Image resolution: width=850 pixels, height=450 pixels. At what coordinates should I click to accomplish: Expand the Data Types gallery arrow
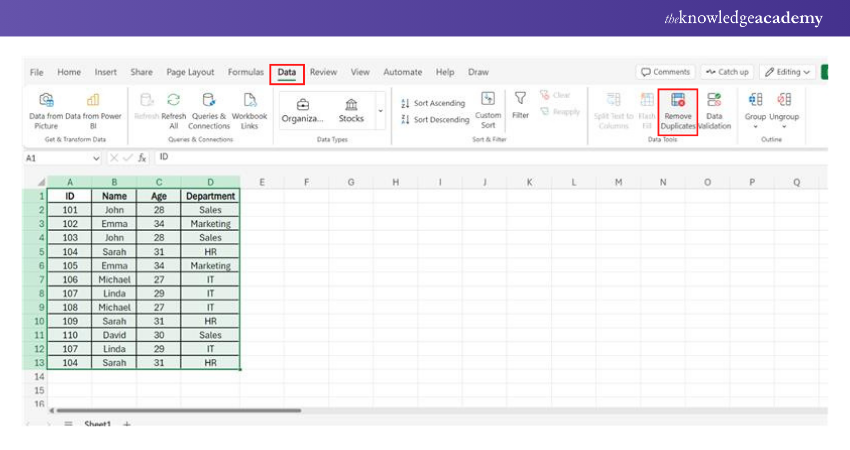pos(380,111)
